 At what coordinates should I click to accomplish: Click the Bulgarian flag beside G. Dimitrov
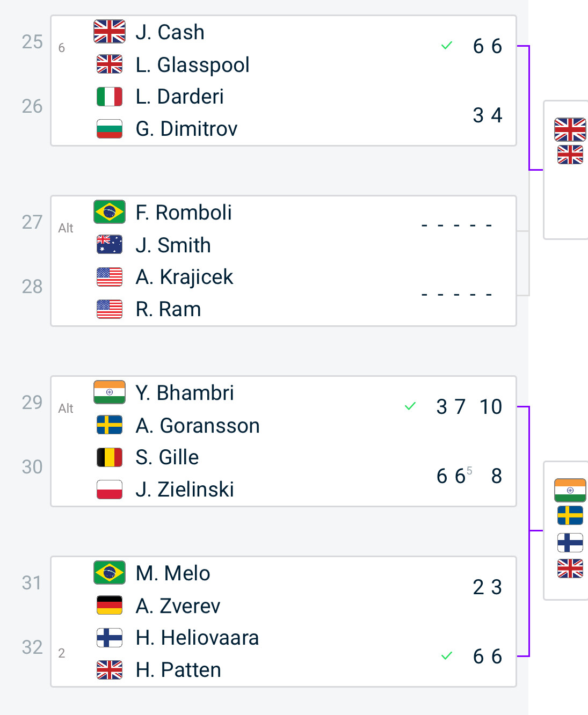coord(110,129)
